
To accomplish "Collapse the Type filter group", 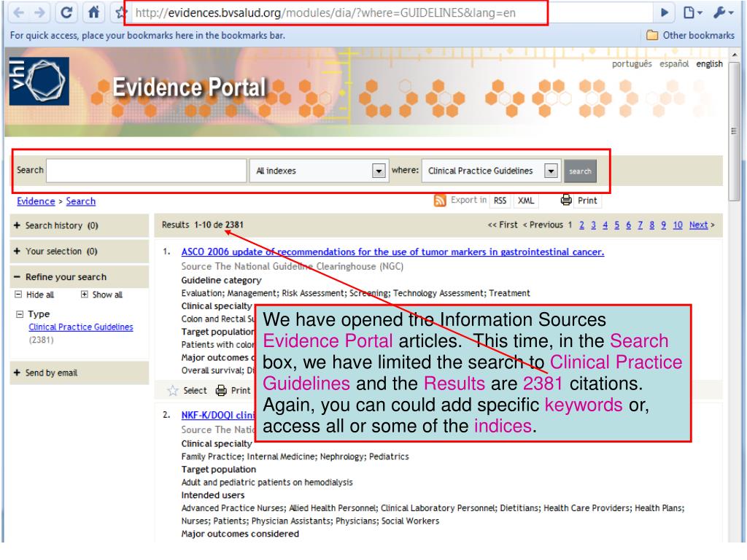I will pyautogui.click(x=20, y=314).
